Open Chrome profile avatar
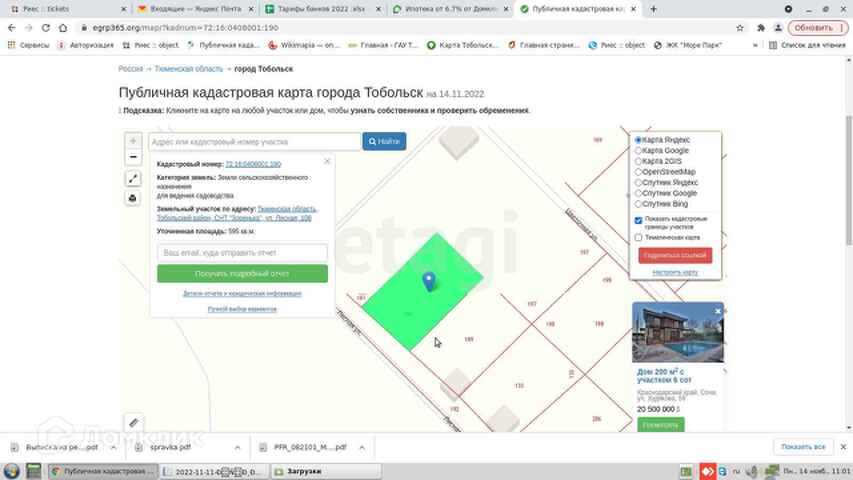This screenshot has height=480, width=853. click(x=778, y=28)
